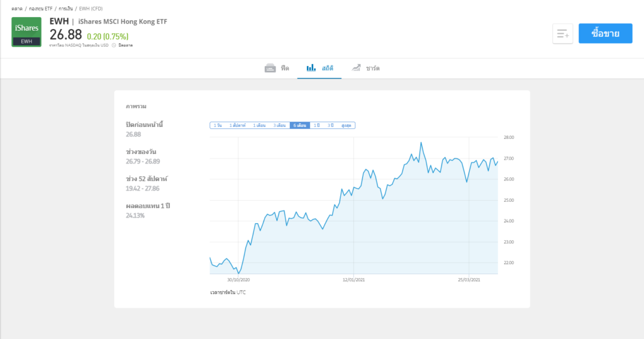Click the add to watchlist icon
The image size is (644, 339).
pyautogui.click(x=562, y=34)
